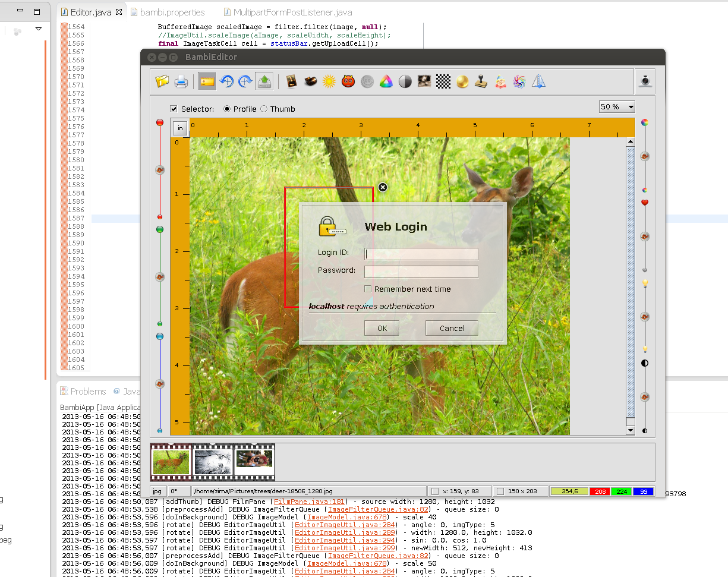Select the checkerboard dither effect
The image size is (728, 577).
click(x=443, y=81)
